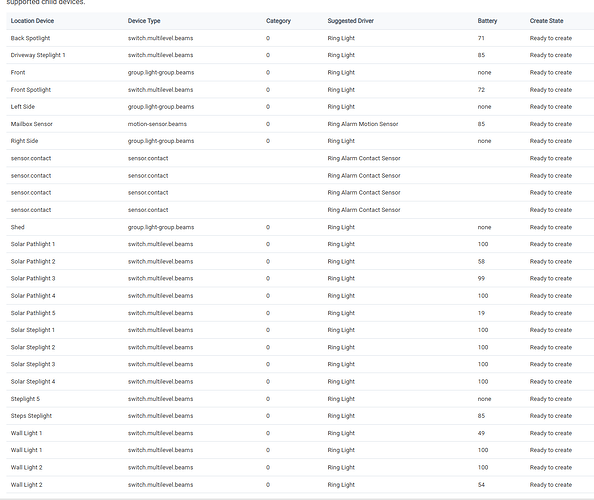This screenshot has width=594, height=500.
Task: Click battery value 49 in Wall Light 1 row
Action: click(481, 433)
